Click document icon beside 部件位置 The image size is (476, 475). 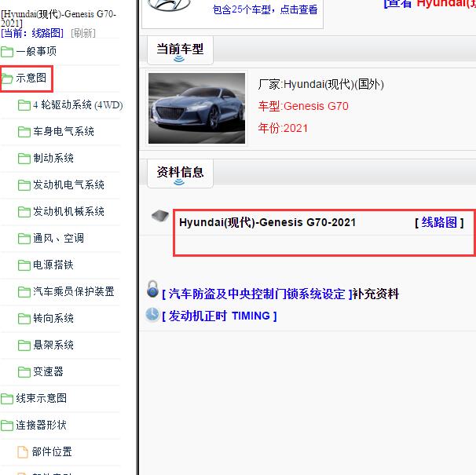tap(23, 452)
